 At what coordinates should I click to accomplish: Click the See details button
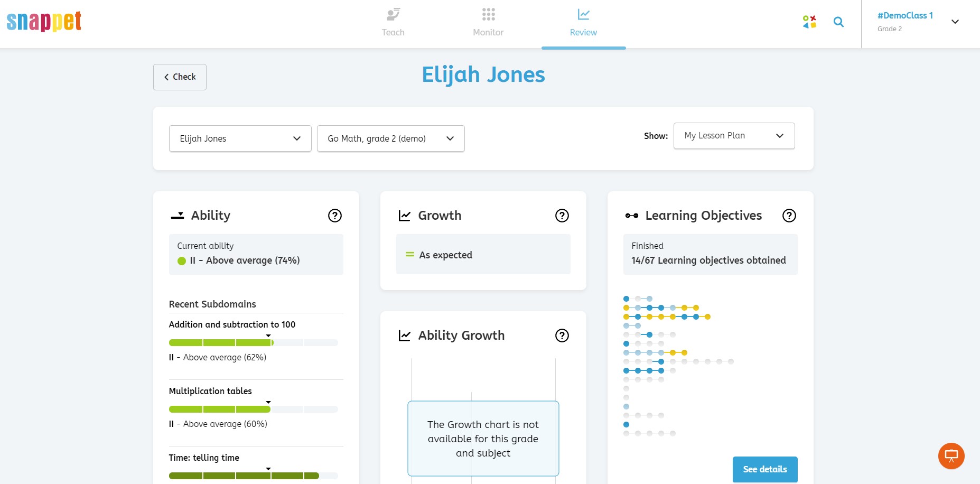[x=765, y=469]
